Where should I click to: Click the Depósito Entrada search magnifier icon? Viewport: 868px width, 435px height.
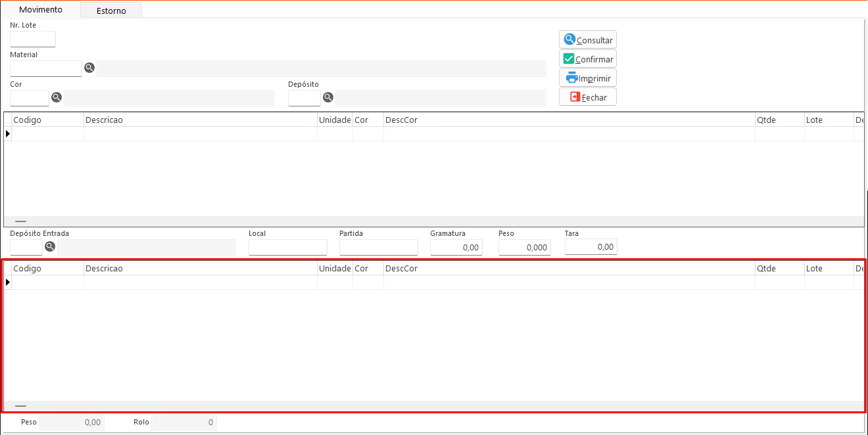click(x=50, y=246)
